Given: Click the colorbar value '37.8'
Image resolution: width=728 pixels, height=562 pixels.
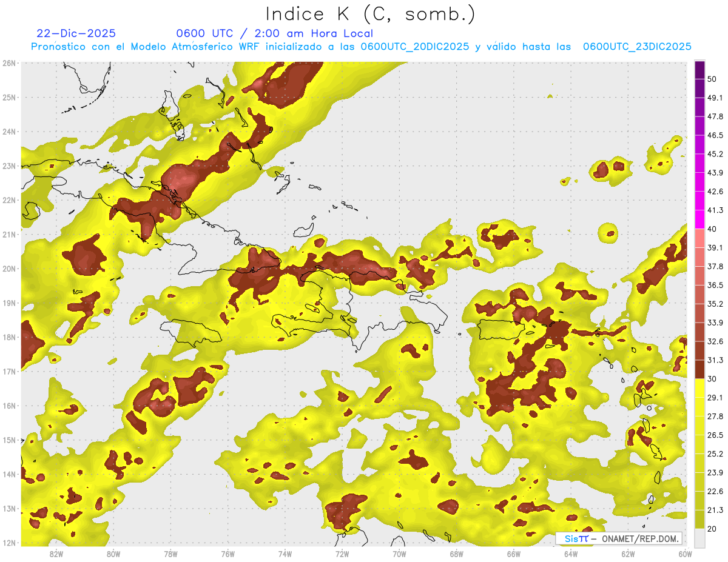Looking at the screenshot, I should tap(715, 266).
